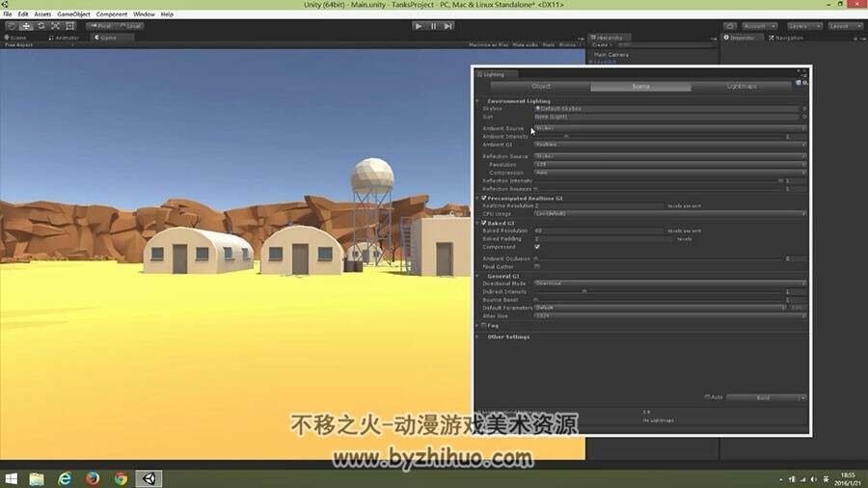868x488 pixels.
Task: Open the Layers dropdown
Action: pyautogui.click(x=803, y=26)
